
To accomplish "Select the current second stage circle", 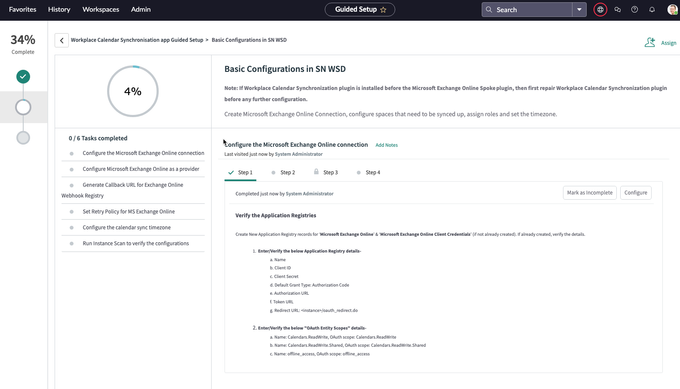I will (x=23, y=107).
